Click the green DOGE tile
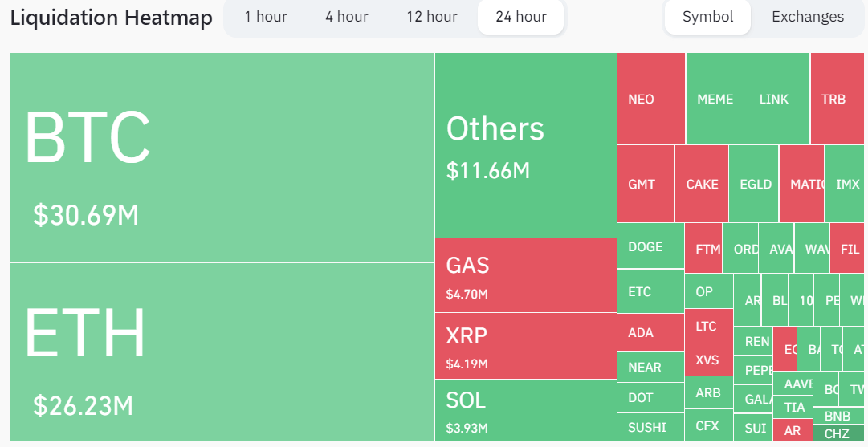 (x=650, y=246)
